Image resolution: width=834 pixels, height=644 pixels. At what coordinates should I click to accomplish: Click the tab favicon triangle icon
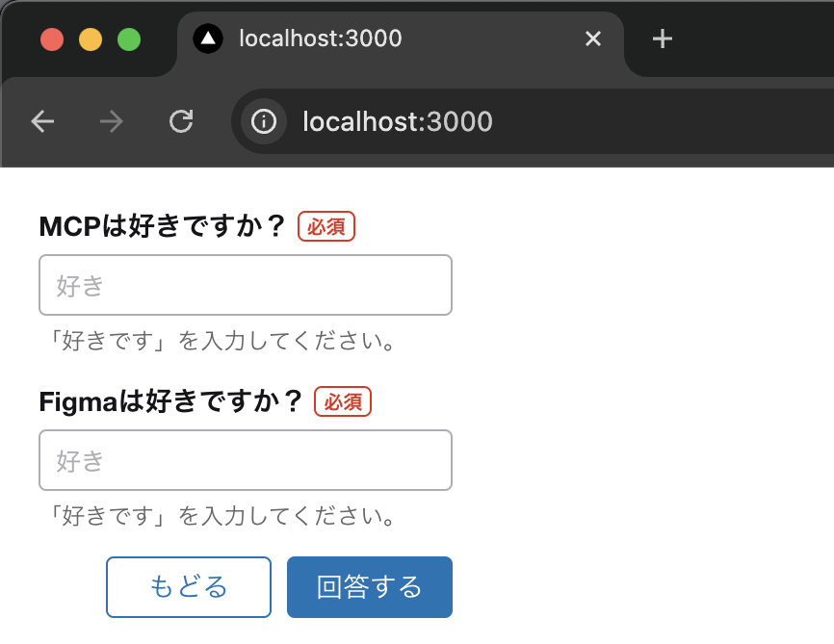click(208, 39)
